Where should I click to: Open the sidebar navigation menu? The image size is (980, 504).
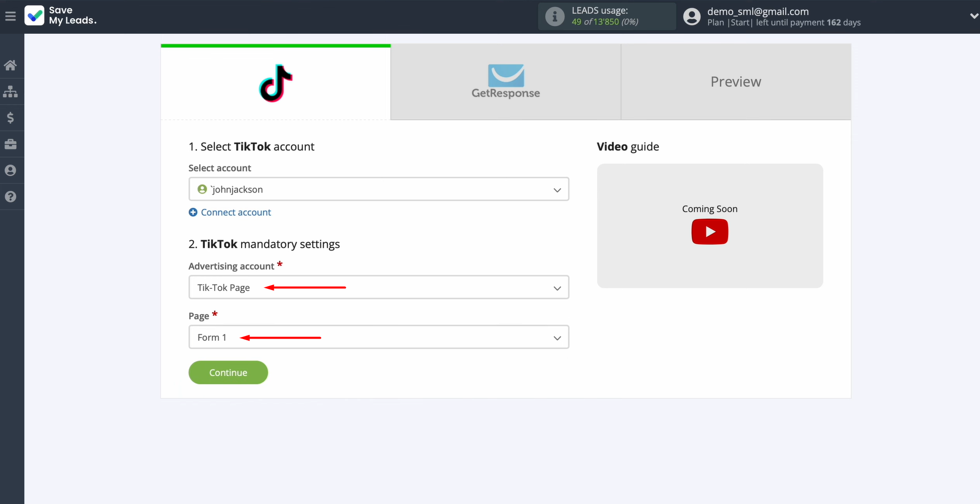[x=10, y=16]
